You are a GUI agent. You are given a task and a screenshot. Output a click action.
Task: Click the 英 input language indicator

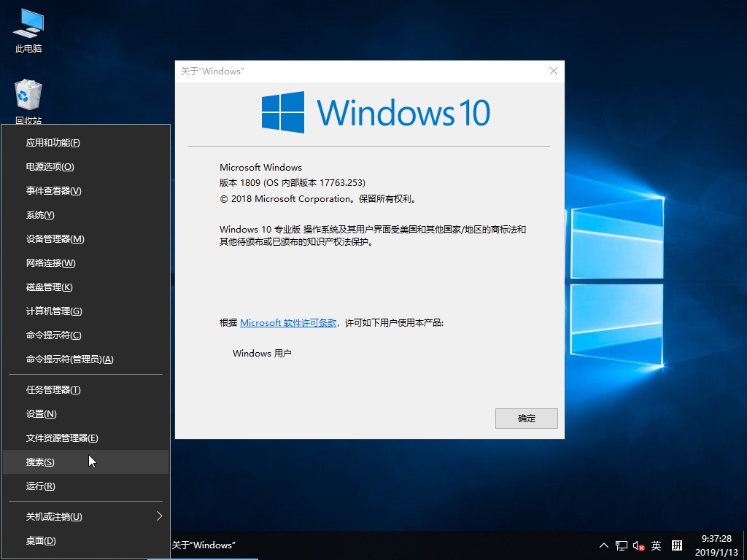656,545
